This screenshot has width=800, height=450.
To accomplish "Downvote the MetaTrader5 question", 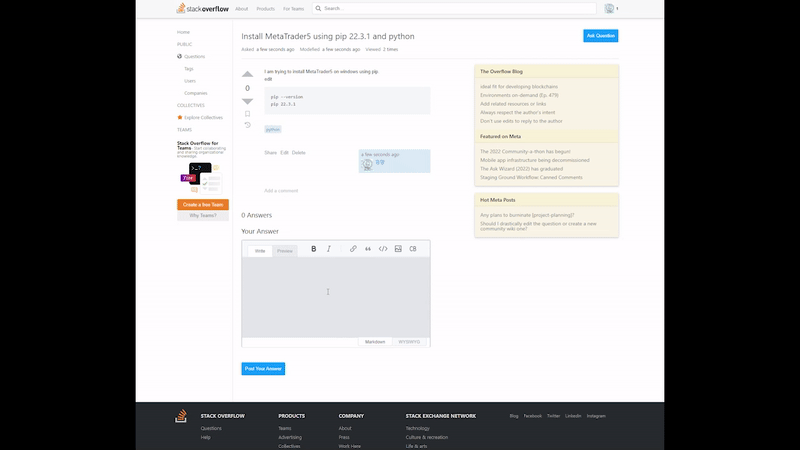I will pos(247,101).
